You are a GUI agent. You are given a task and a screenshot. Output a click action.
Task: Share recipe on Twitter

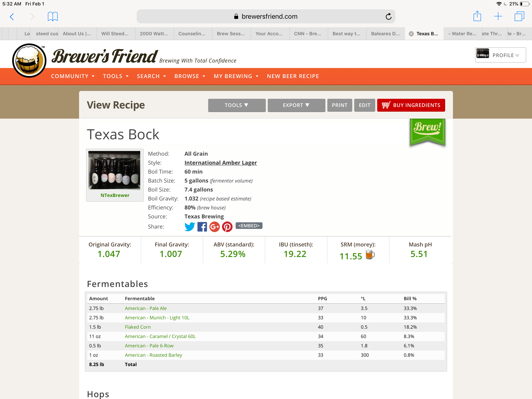(x=190, y=226)
